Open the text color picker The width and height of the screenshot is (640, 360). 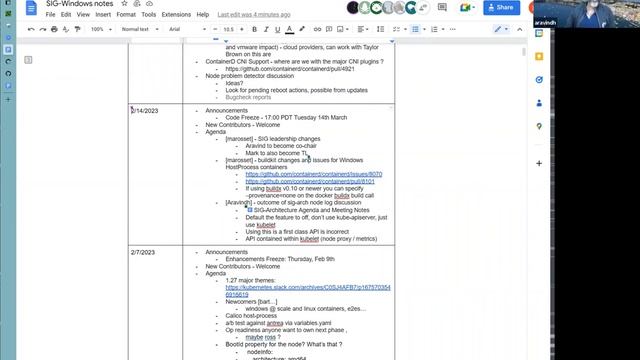coord(289,29)
